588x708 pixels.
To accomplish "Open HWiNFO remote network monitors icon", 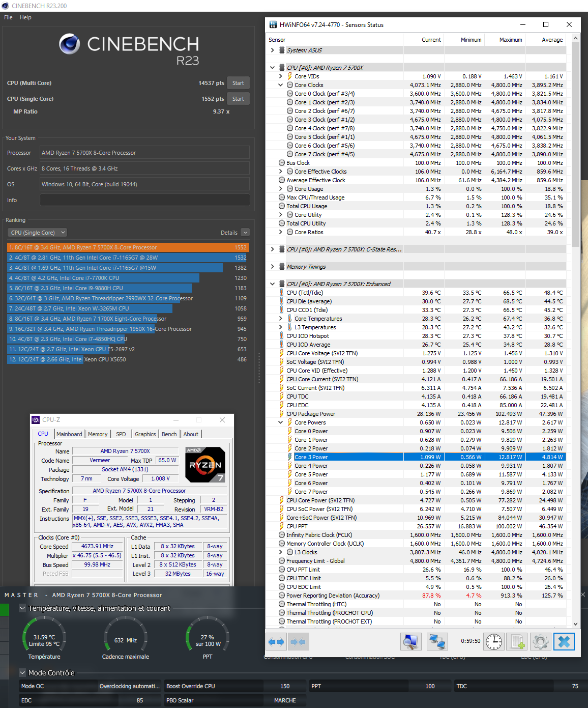I will (x=437, y=642).
